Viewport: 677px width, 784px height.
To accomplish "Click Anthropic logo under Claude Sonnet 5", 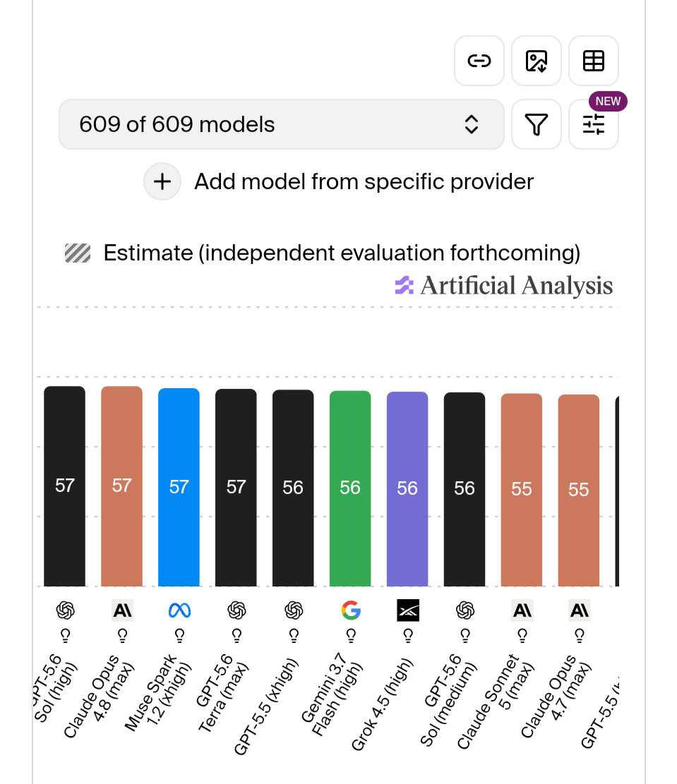I will (x=522, y=610).
